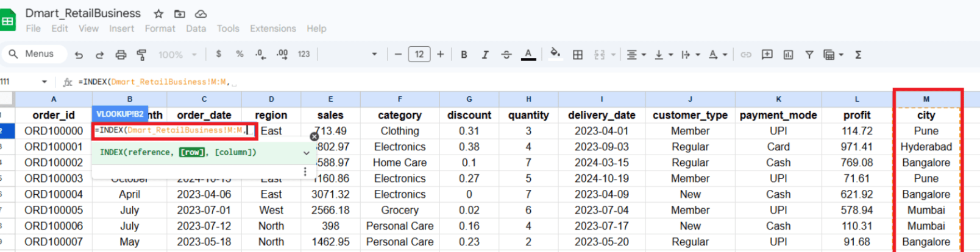Open the Borders grid icon
This screenshot has height=252, width=980.
click(x=578, y=55)
